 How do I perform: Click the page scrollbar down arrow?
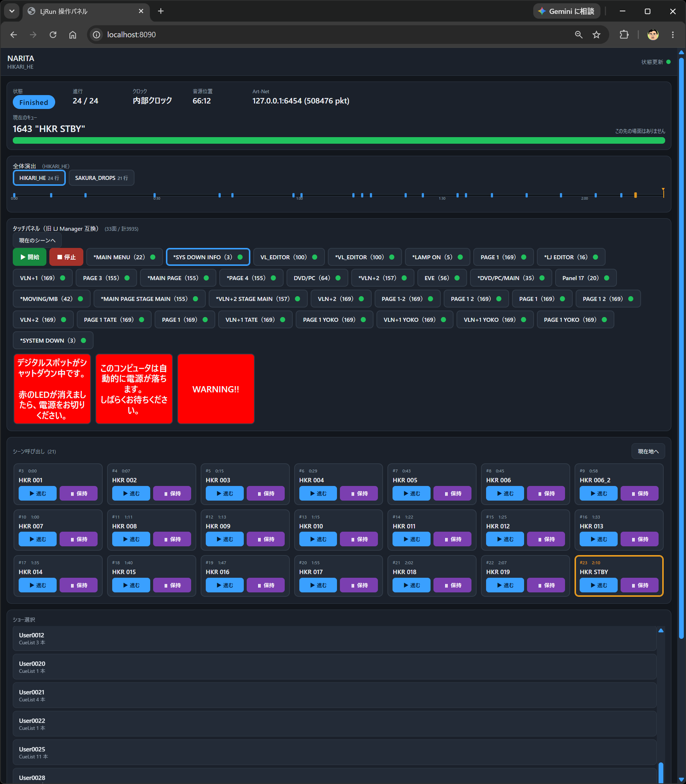coord(681,779)
